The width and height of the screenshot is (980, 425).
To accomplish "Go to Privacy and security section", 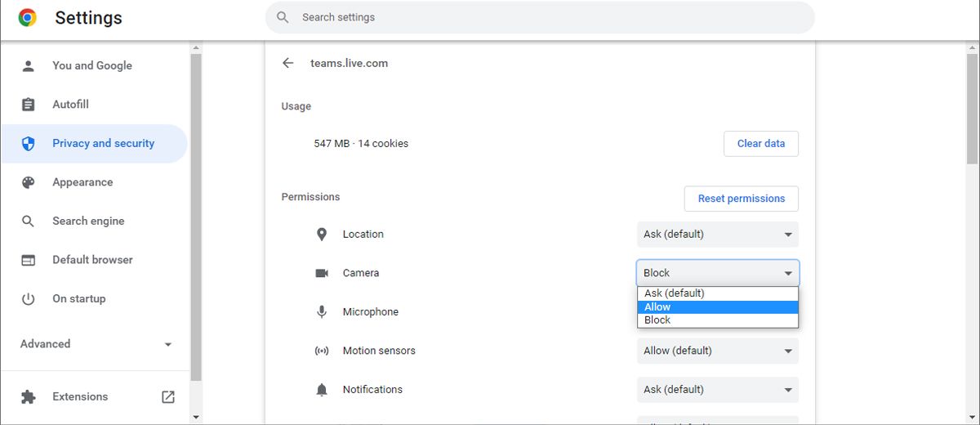I will pyautogui.click(x=94, y=144).
